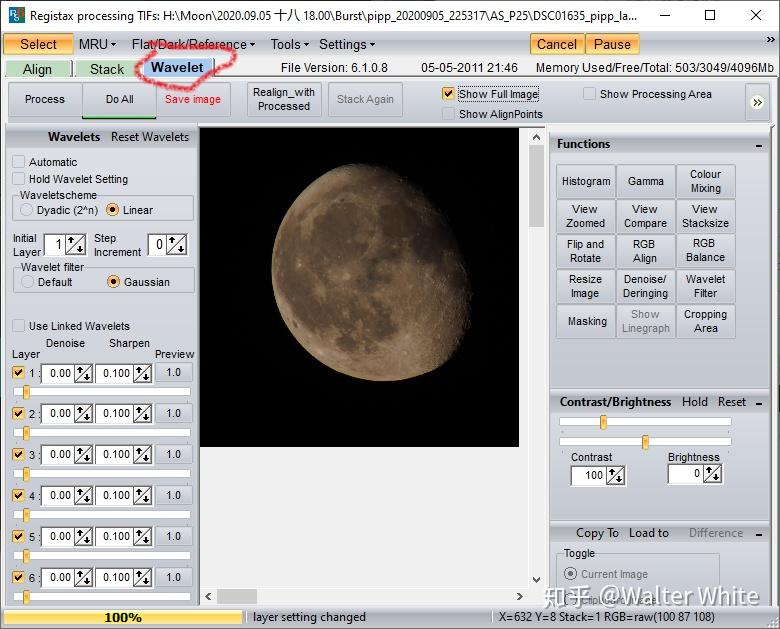Open the Colour Mixing function
Screen dimensions: 780x629
pos(705,181)
